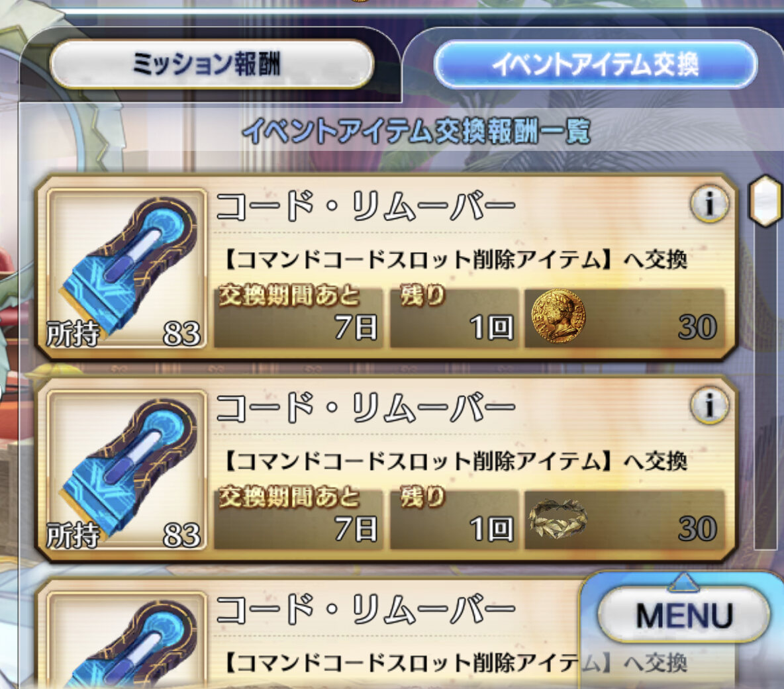Select second Code Remover item thumbnail
The width and height of the screenshot is (784, 689).
[x=126, y=470]
